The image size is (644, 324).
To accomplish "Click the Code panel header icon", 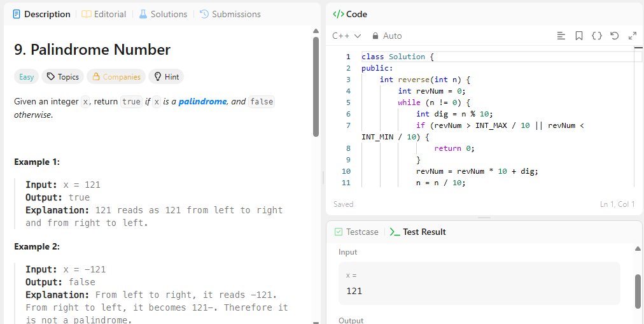I will click(339, 14).
